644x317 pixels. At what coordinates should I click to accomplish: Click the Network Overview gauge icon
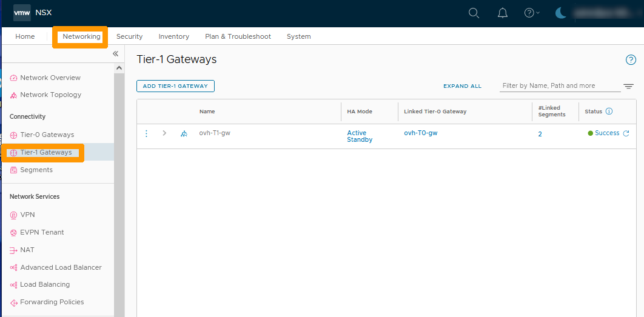[x=13, y=78]
